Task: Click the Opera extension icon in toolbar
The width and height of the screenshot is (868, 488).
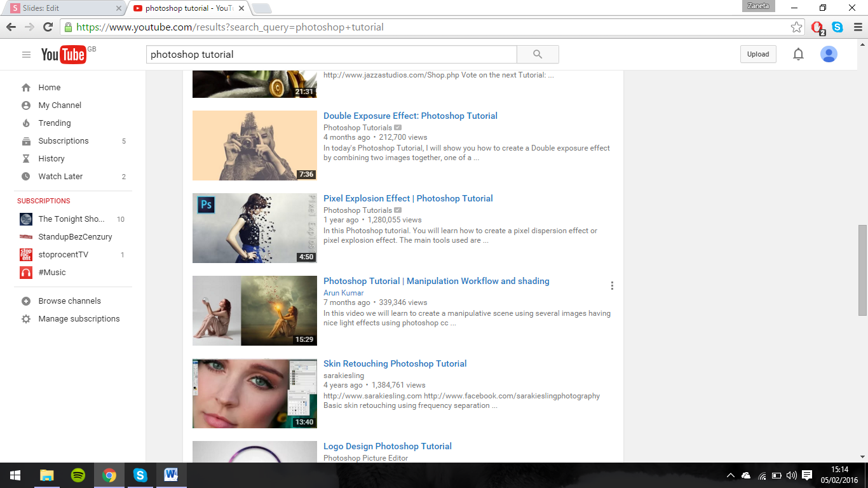Action: coord(818,28)
